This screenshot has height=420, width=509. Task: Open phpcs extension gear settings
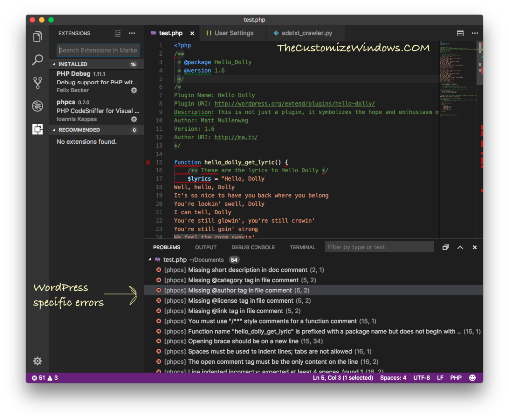[134, 119]
